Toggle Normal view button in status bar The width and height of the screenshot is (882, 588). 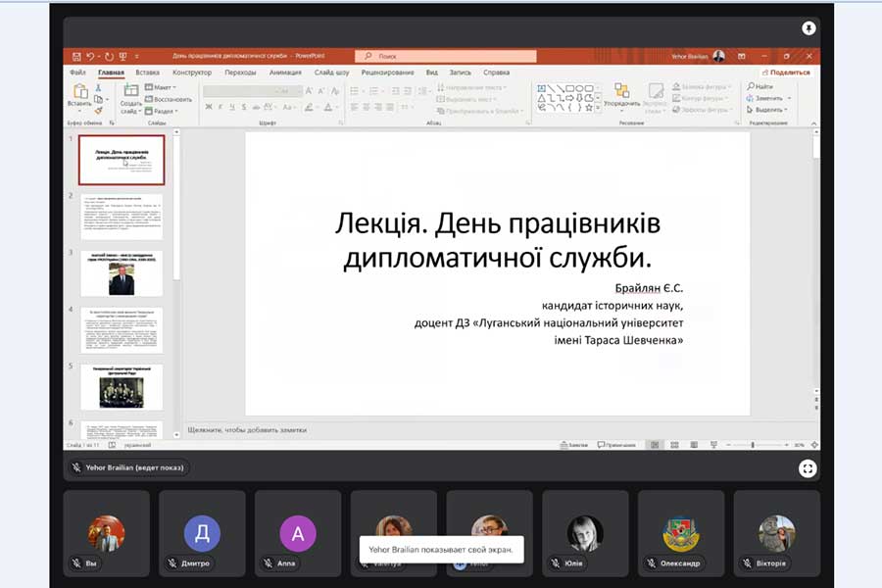655,445
